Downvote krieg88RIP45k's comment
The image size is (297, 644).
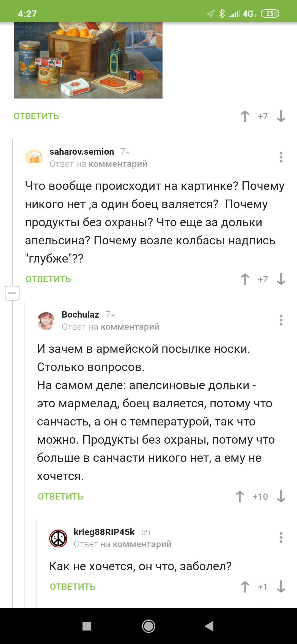(281, 587)
